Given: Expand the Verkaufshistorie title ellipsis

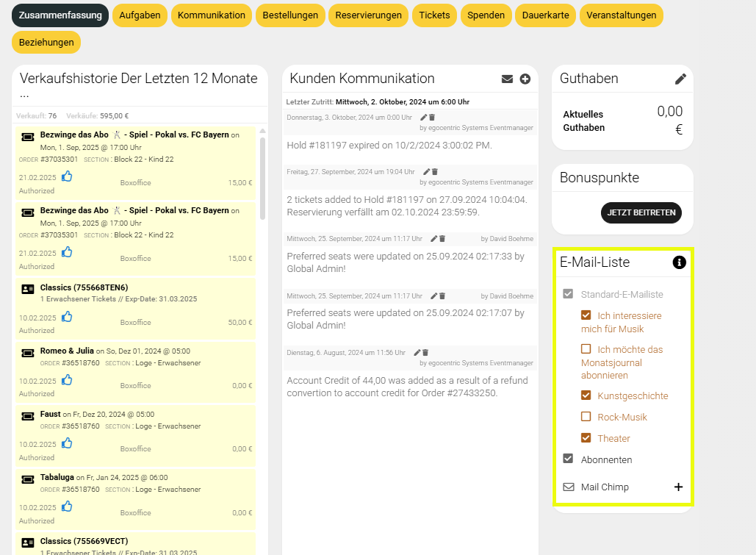Looking at the screenshot, I should coord(24,95).
